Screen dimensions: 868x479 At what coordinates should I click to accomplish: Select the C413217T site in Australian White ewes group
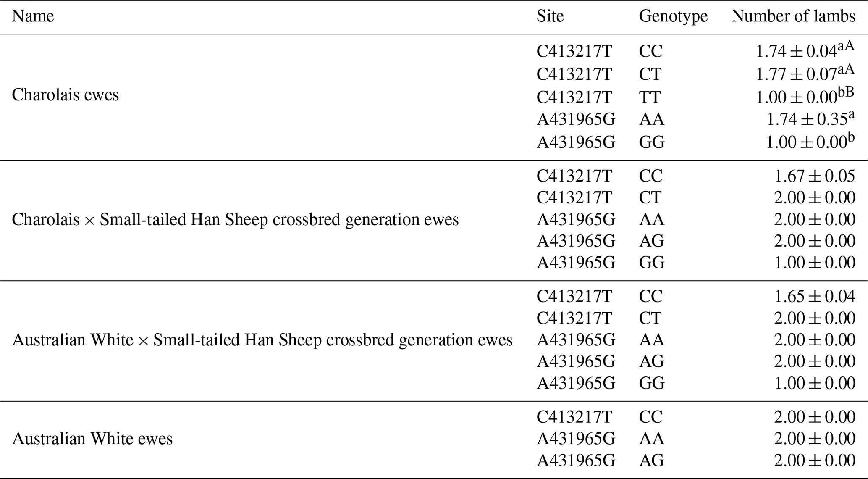574,417
